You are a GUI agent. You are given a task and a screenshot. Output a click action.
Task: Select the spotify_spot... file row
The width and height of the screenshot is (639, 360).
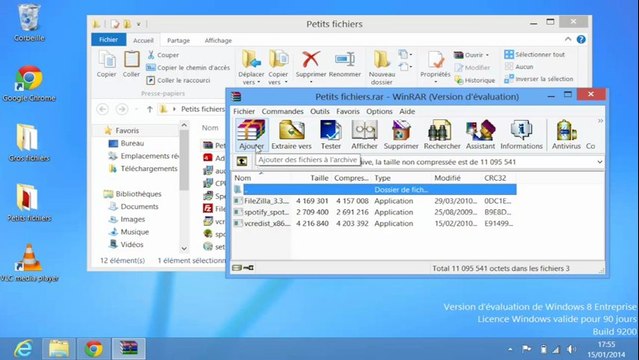(x=375, y=212)
